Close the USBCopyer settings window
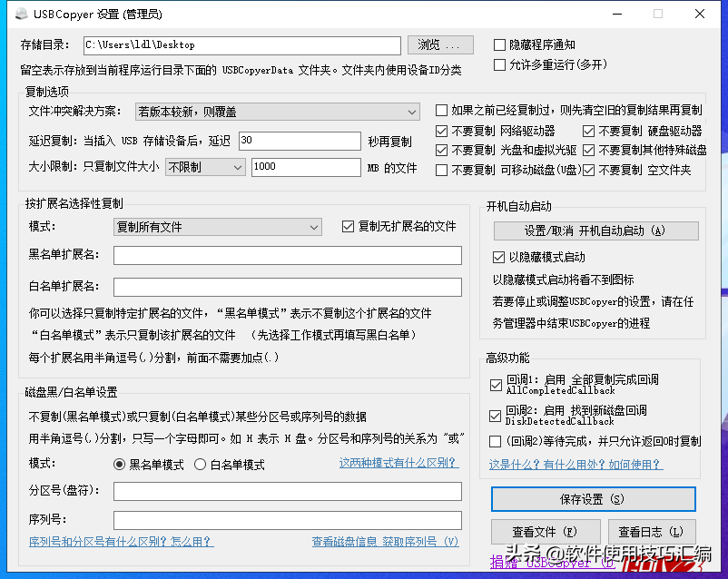 pos(700,14)
